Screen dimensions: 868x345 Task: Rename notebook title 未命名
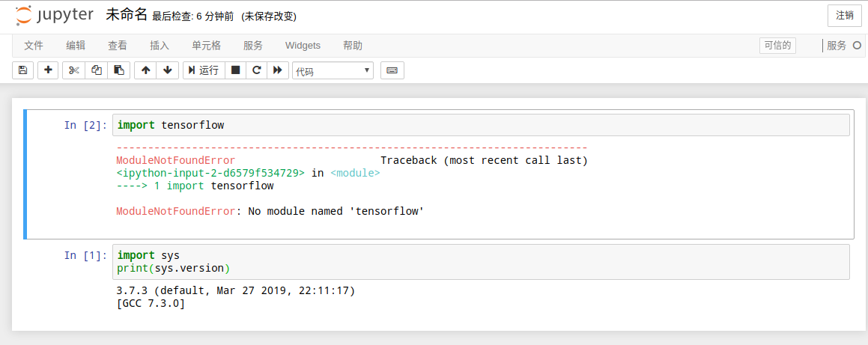[127, 15]
